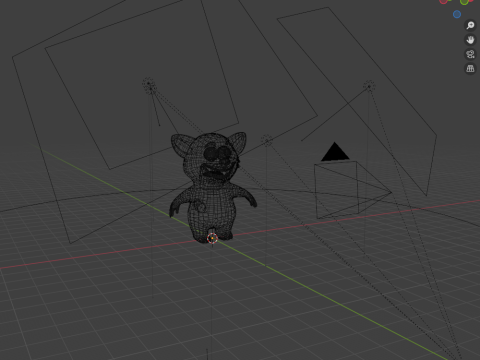Image resolution: width=480 pixels, height=360 pixels.
Task: Click the 3D cursor at the origin
Action: (x=212, y=238)
